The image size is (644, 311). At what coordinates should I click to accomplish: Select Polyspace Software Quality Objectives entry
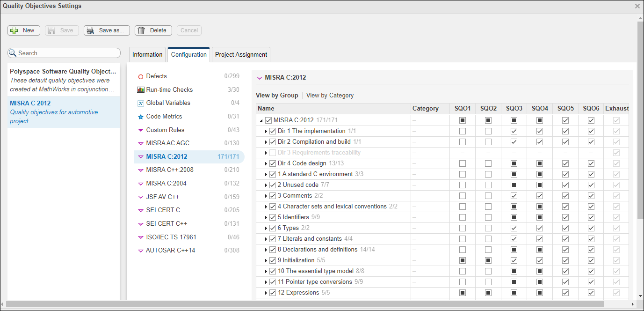(63, 80)
